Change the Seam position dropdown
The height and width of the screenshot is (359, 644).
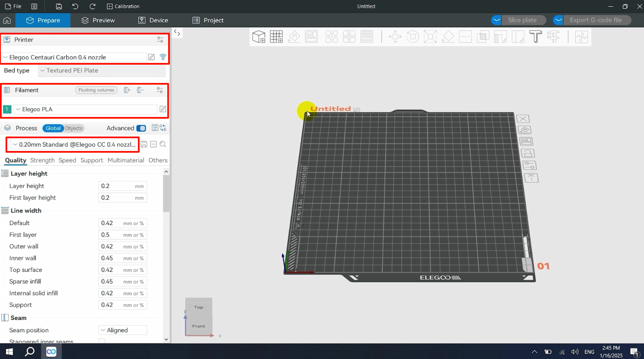pyautogui.click(x=123, y=330)
